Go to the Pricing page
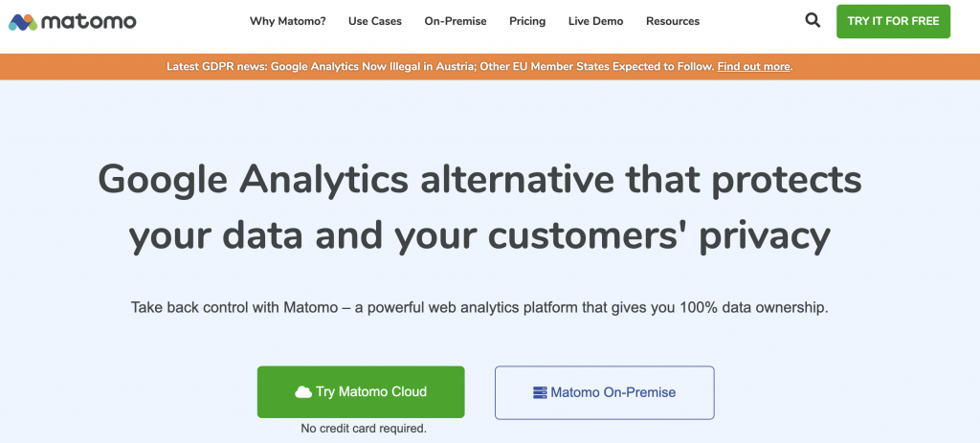Image resolution: width=980 pixels, height=443 pixels. [527, 21]
